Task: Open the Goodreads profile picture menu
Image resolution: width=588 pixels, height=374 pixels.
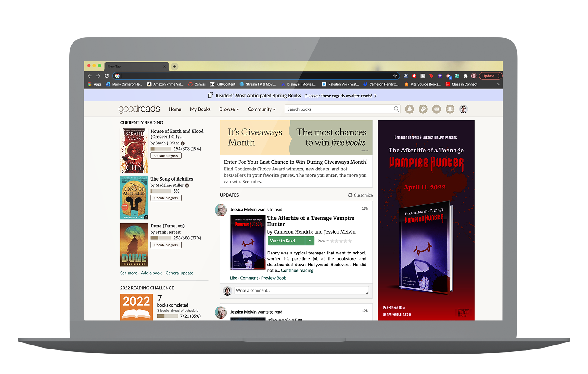Action: 463,109
